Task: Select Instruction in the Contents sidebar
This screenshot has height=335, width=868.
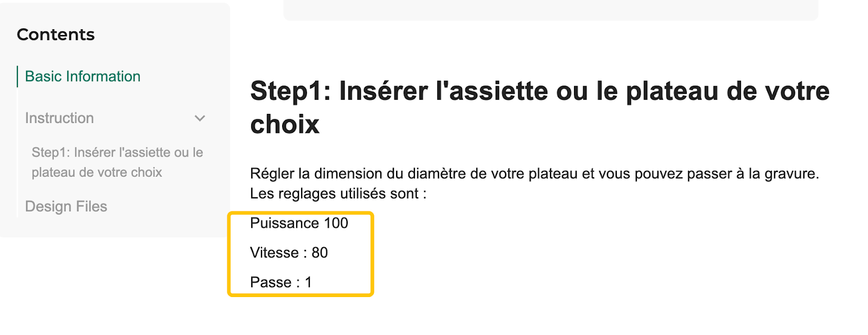Action: pos(59,118)
